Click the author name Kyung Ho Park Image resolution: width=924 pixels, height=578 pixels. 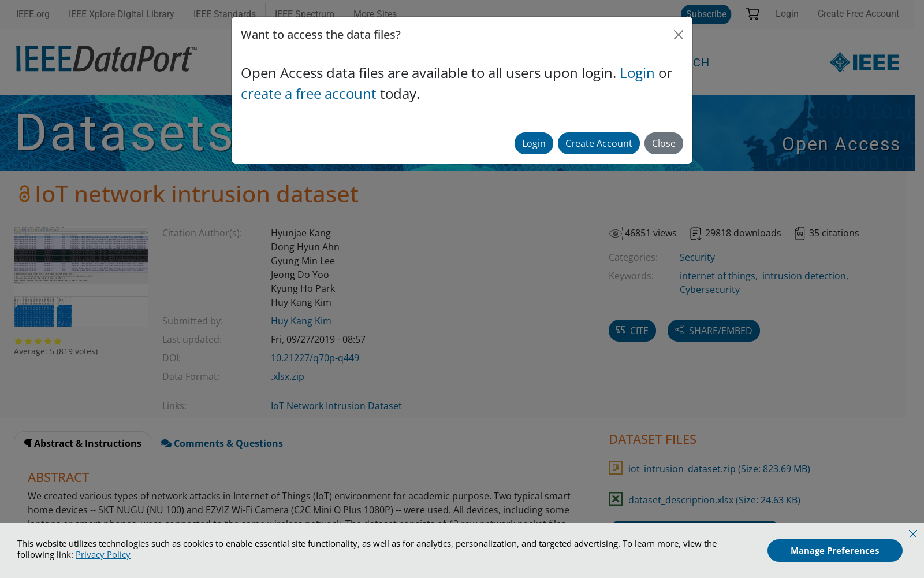(303, 289)
